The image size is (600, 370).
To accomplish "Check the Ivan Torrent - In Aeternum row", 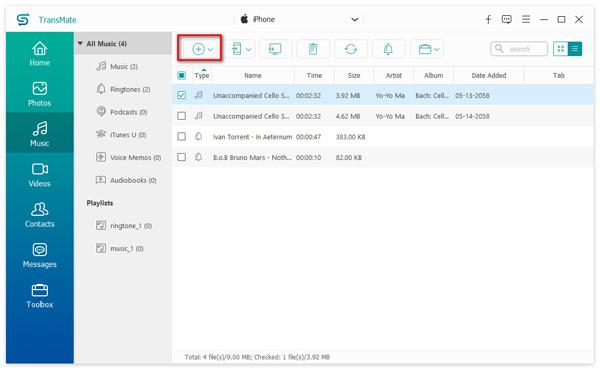I will coord(181,136).
